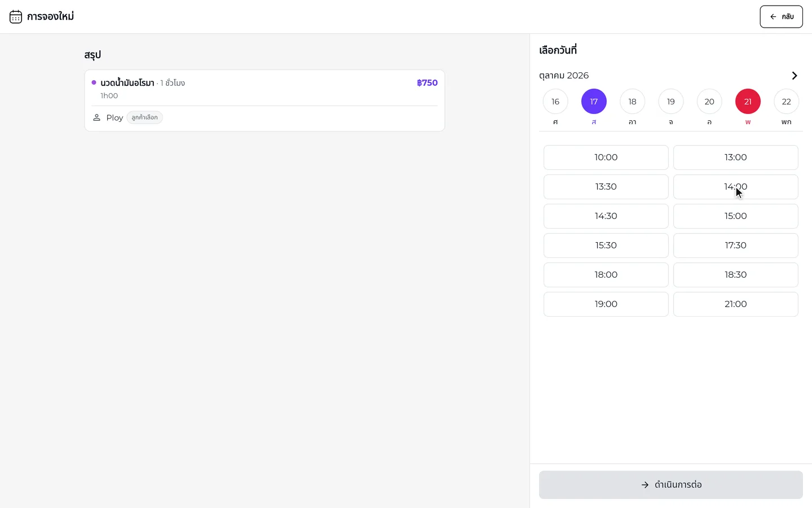812x508 pixels.
Task: Select the highlighted date 17
Action: click(594, 102)
